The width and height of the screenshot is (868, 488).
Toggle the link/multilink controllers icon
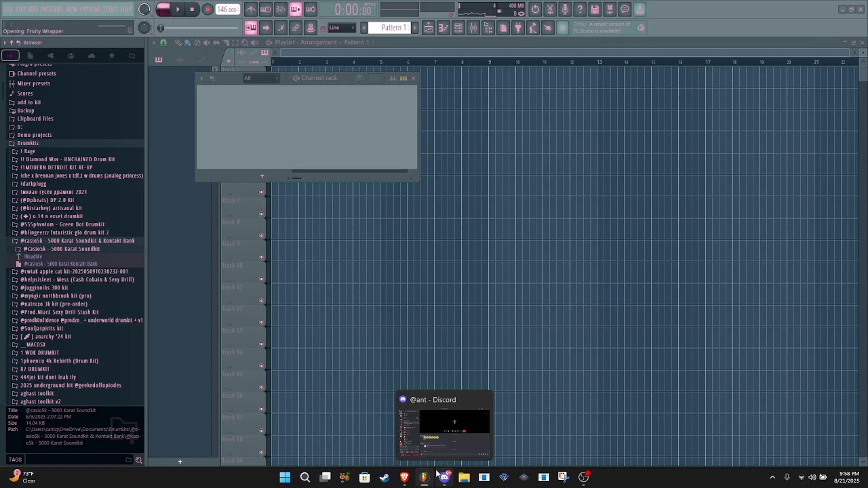click(x=296, y=28)
